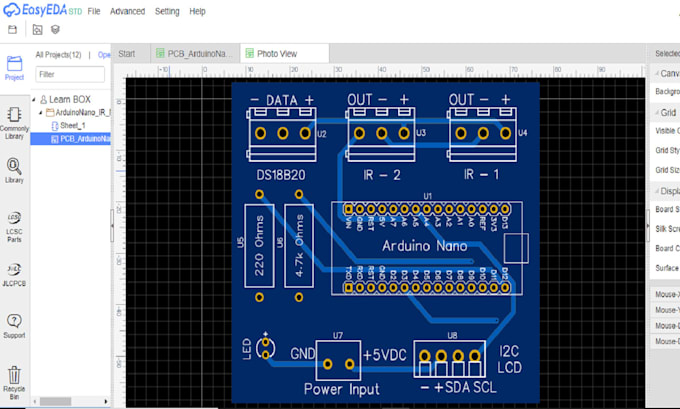Click the U2 terminal block component

pyautogui.click(x=282, y=134)
